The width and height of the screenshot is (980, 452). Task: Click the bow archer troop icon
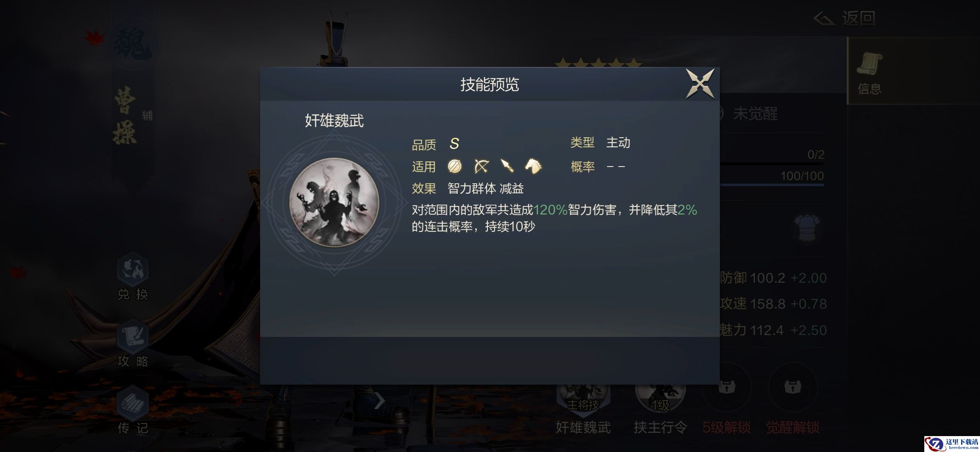click(x=481, y=166)
